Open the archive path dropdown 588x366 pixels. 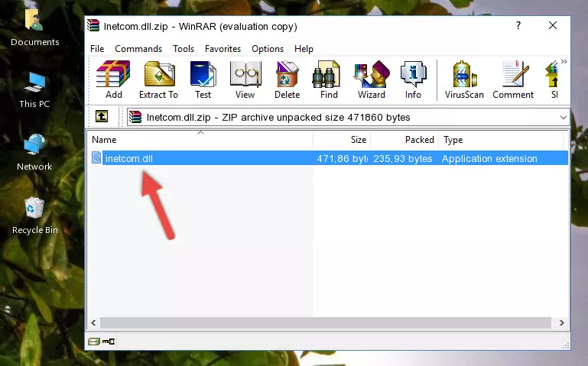[564, 117]
